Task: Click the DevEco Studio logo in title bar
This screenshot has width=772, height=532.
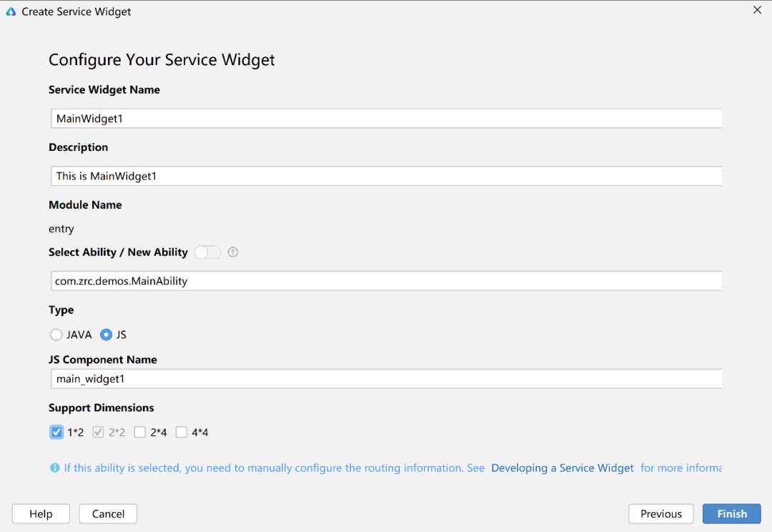Action: click(11, 11)
